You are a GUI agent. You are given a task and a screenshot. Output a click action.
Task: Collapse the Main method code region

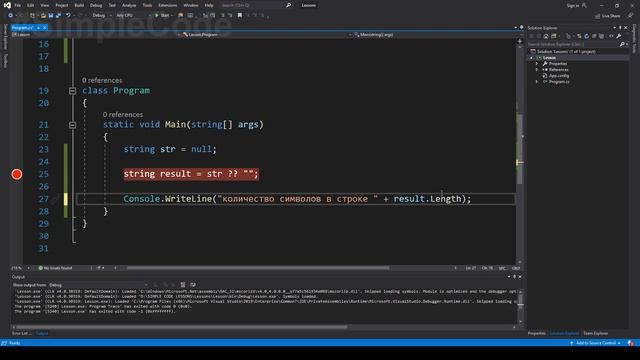pos(72,125)
